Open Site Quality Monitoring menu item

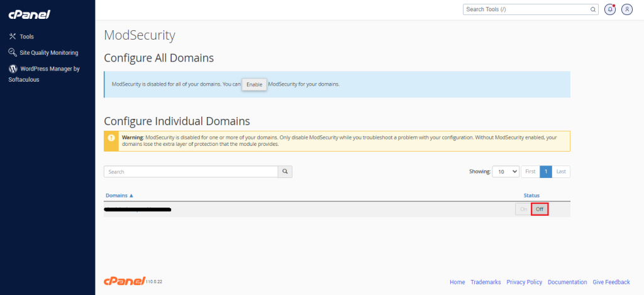[49, 53]
